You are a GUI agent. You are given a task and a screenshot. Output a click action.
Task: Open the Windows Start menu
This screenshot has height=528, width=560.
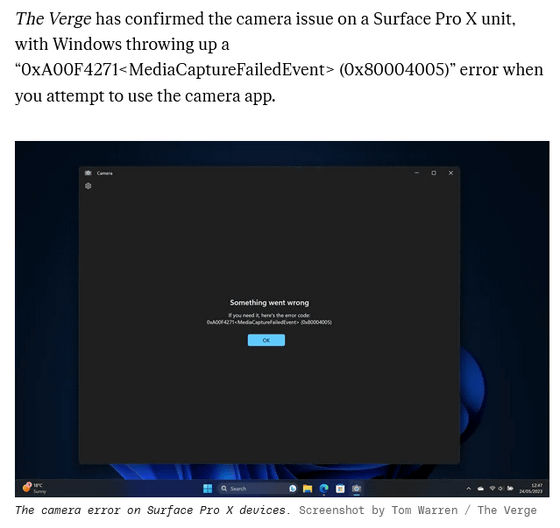click(x=208, y=488)
